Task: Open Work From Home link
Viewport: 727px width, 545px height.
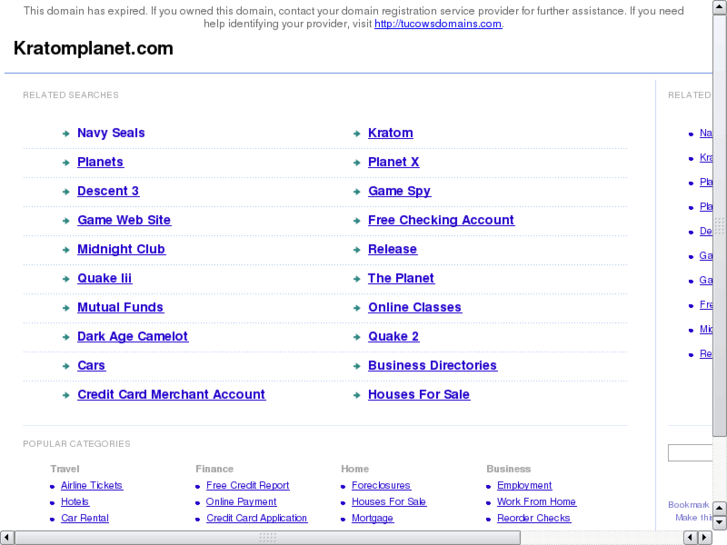Action: point(536,502)
